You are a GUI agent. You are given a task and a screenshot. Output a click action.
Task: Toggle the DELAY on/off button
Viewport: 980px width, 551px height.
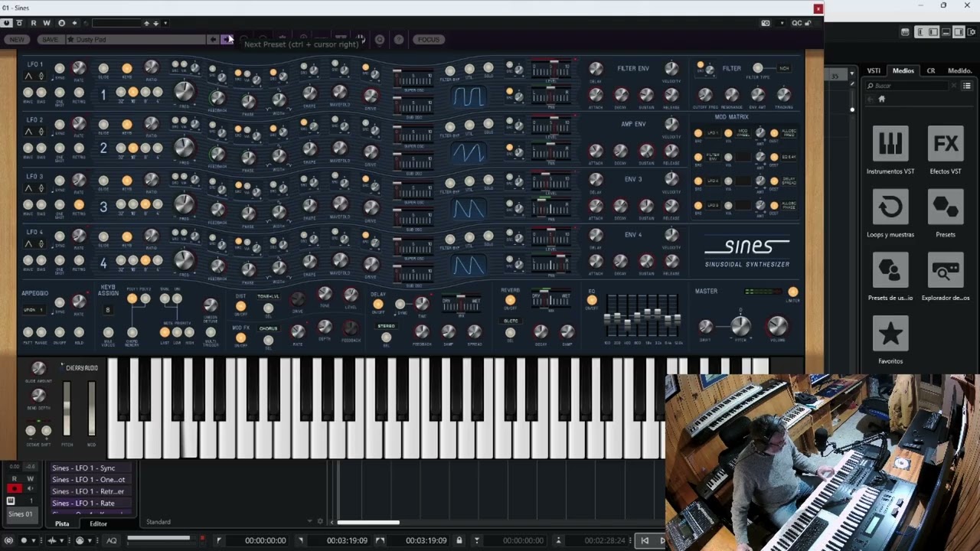pyautogui.click(x=377, y=305)
